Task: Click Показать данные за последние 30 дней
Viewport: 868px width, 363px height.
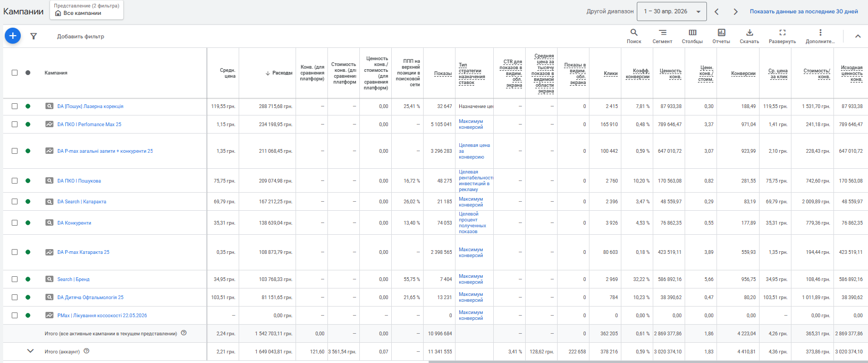Action: [x=804, y=11]
